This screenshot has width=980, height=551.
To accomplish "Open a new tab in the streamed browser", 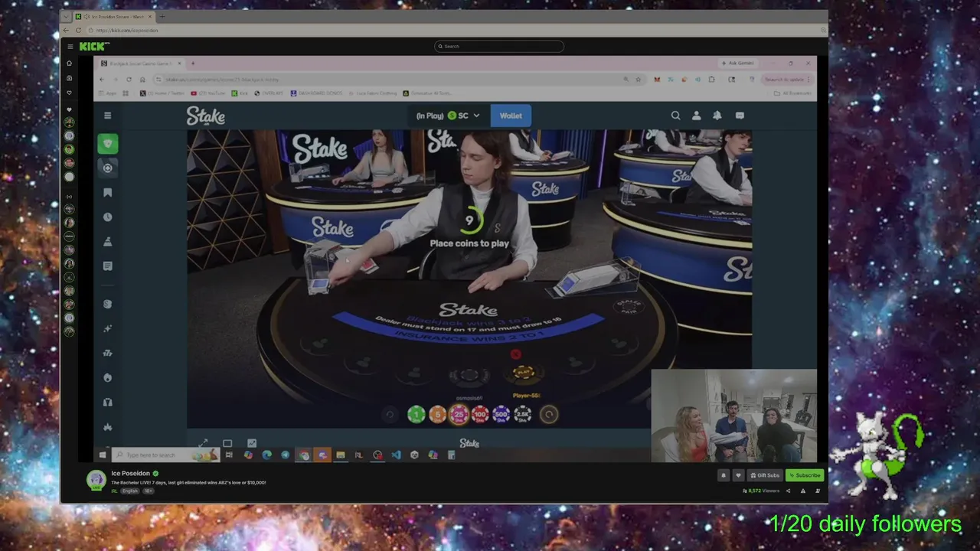I will click(x=193, y=64).
